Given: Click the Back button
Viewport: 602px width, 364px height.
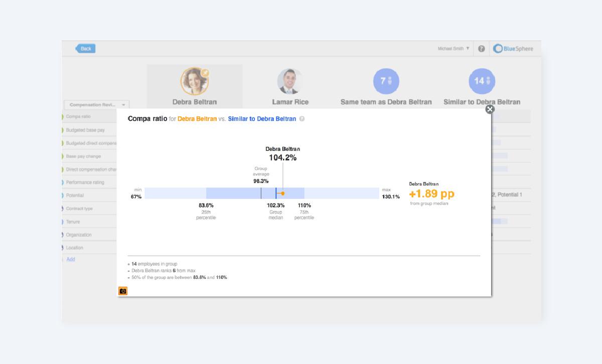Looking at the screenshot, I should point(86,49).
